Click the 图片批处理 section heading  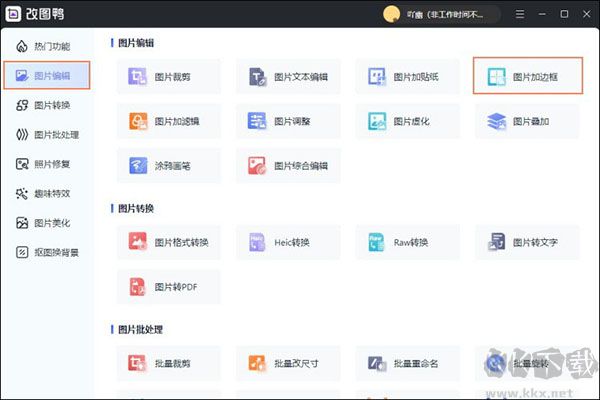tap(140, 330)
